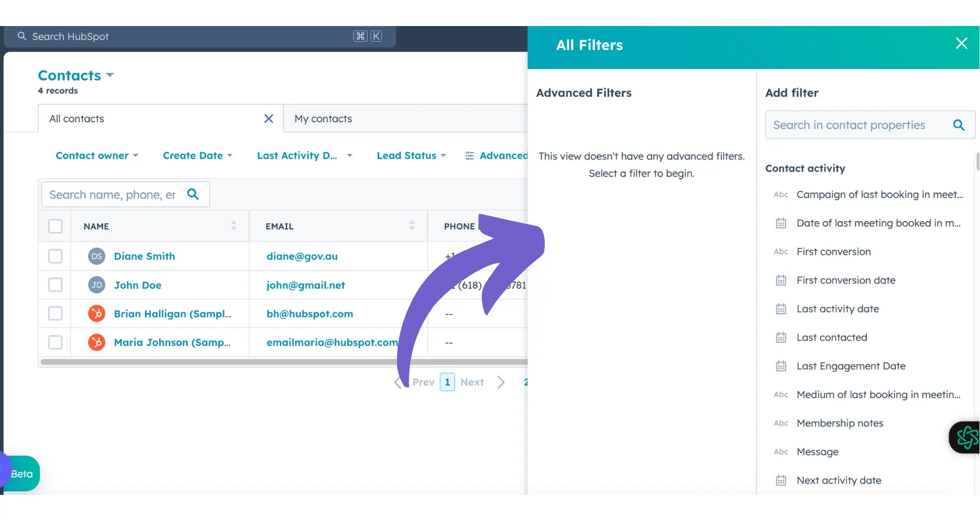The width and height of the screenshot is (980, 521).
Task: Open the Advanced filters button
Action: coord(496,156)
